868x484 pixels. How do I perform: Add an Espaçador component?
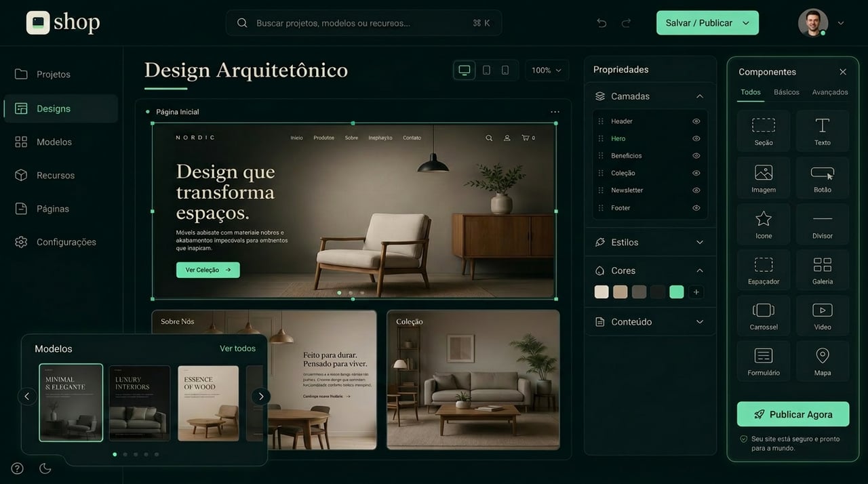[x=764, y=270]
